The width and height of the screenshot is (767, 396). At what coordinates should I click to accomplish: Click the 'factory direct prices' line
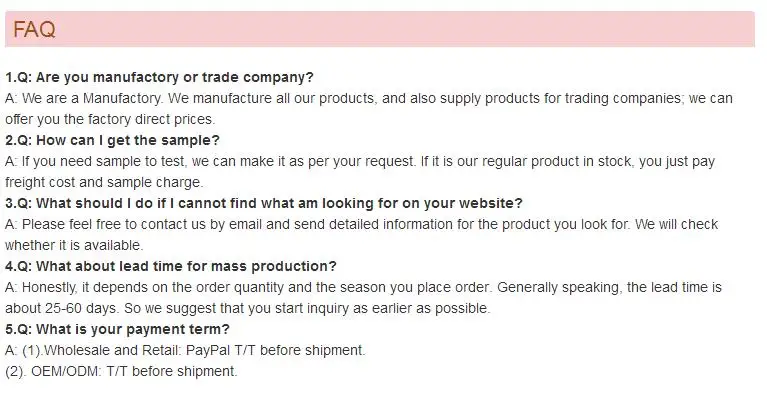pos(110,119)
